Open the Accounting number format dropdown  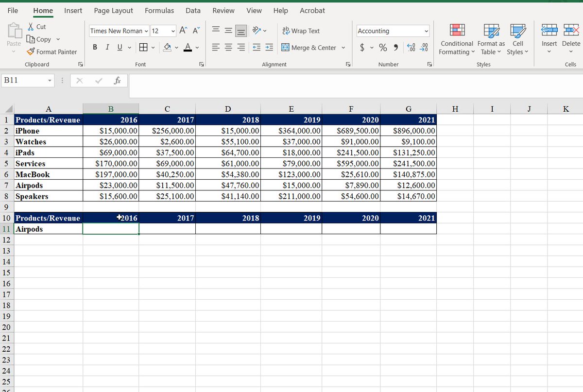coord(393,31)
